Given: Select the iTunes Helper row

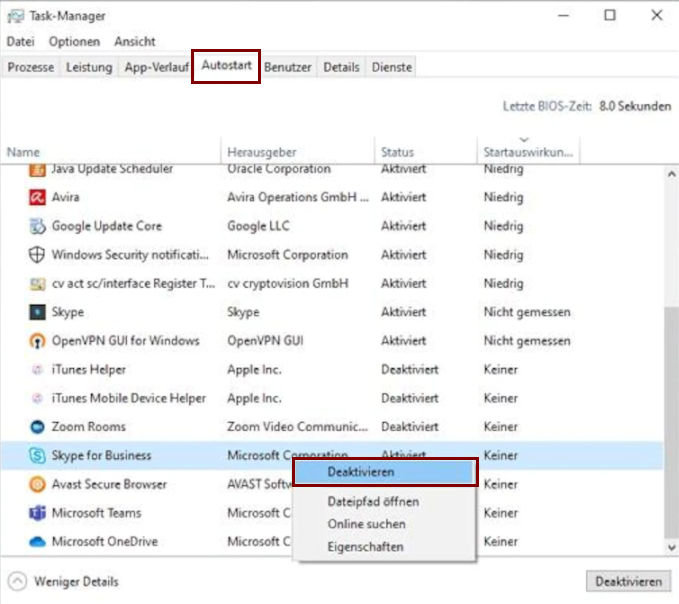Looking at the screenshot, I should tap(332, 369).
